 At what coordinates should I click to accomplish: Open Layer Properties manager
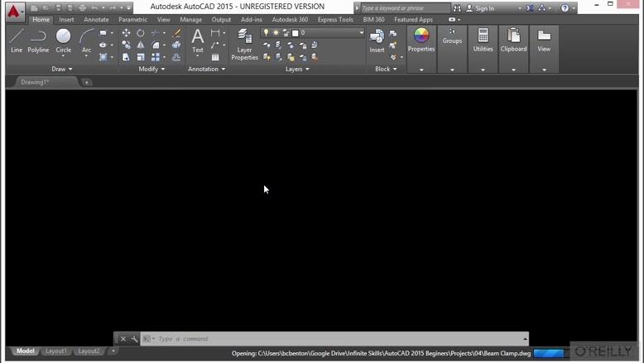pyautogui.click(x=244, y=45)
